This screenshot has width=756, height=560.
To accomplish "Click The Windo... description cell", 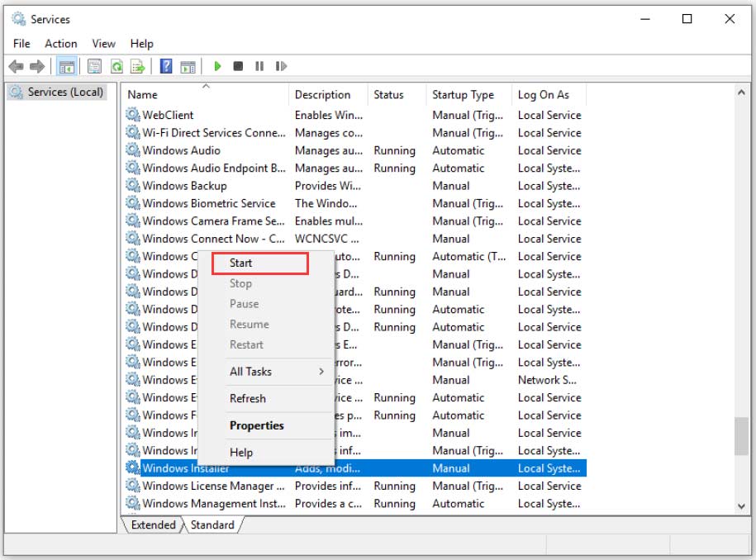I will [x=326, y=203].
